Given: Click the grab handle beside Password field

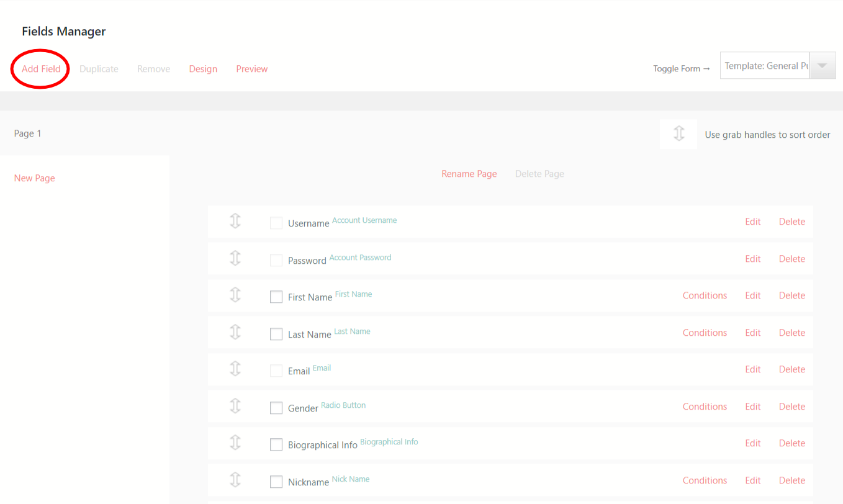Looking at the screenshot, I should point(235,258).
